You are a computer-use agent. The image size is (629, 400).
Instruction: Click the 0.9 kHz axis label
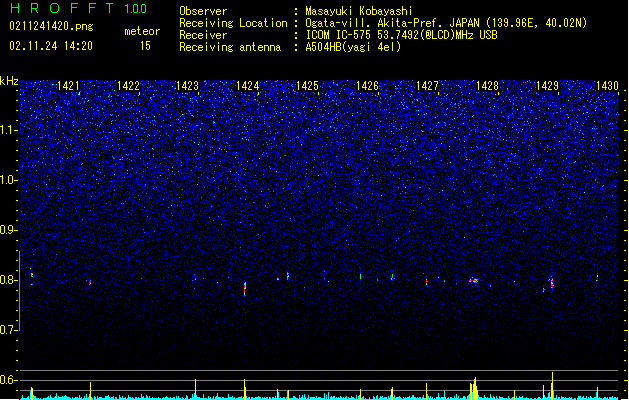click(9, 230)
